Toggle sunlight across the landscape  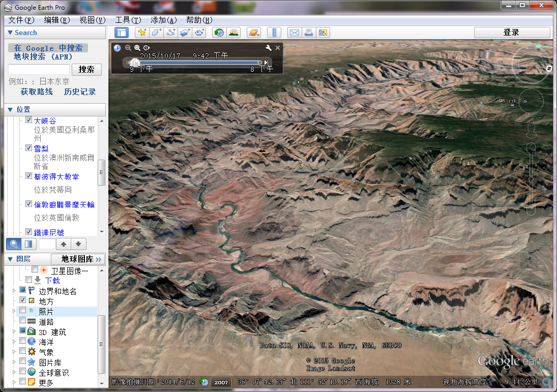click(x=234, y=33)
